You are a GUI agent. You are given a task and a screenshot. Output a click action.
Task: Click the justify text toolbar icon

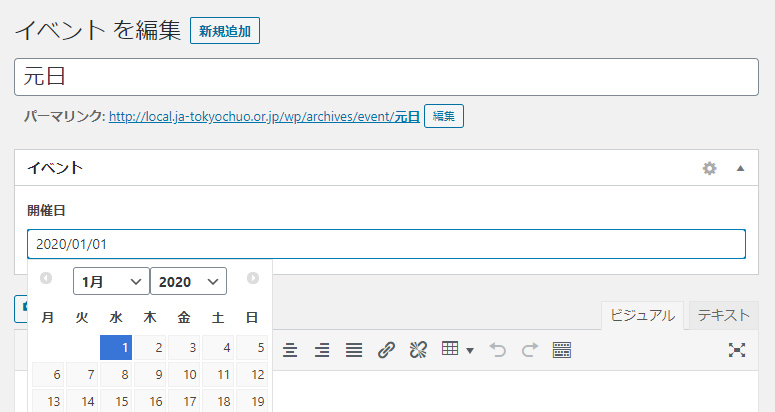click(x=354, y=350)
